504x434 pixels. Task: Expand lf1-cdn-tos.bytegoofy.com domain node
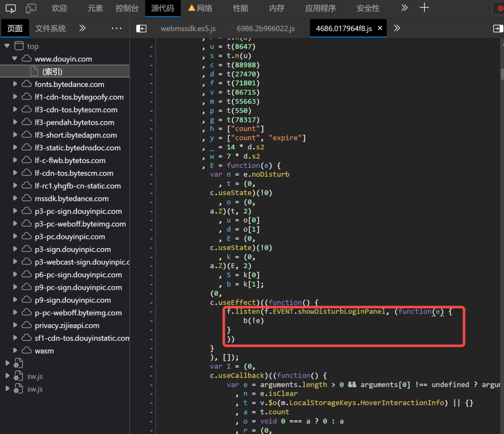15,97
